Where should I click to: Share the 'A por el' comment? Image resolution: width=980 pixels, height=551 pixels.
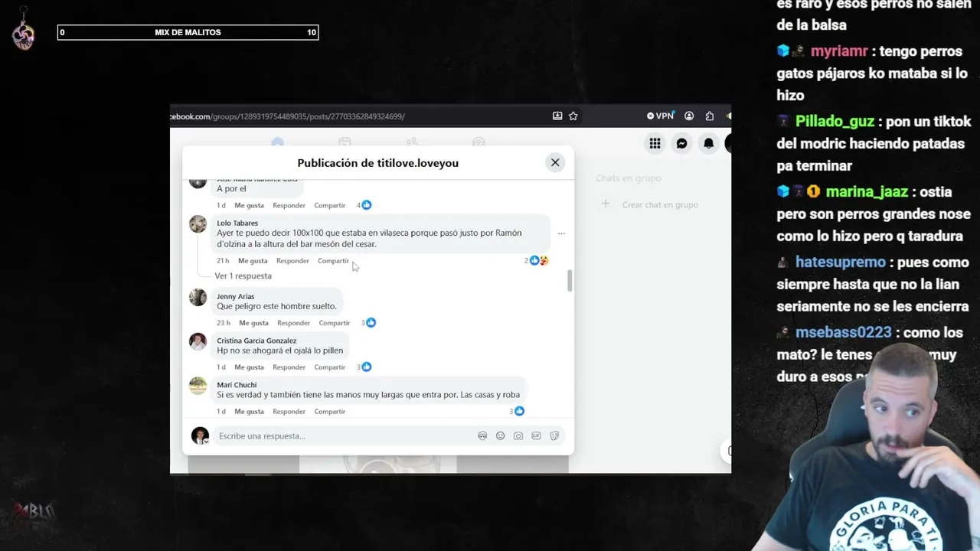click(329, 205)
